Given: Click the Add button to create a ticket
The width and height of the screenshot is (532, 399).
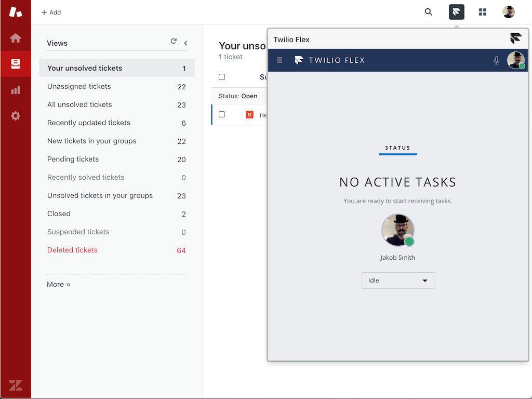Looking at the screenshot, I should 50,12.
